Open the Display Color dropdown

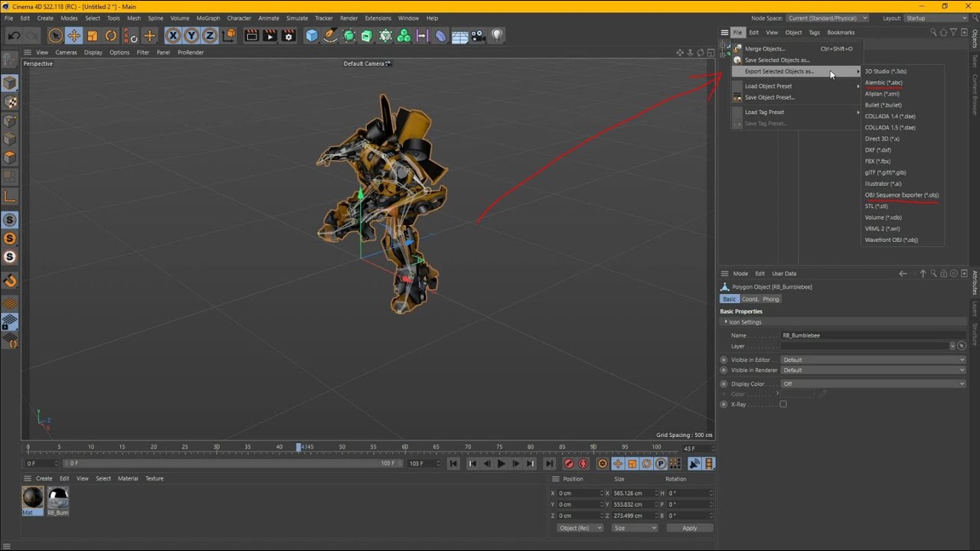(x=874, y=384)
